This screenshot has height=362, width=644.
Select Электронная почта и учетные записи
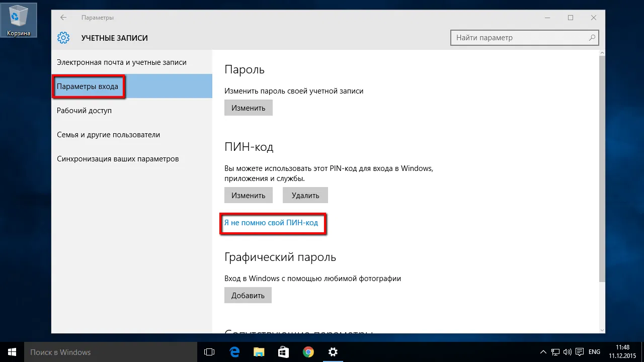132,62
